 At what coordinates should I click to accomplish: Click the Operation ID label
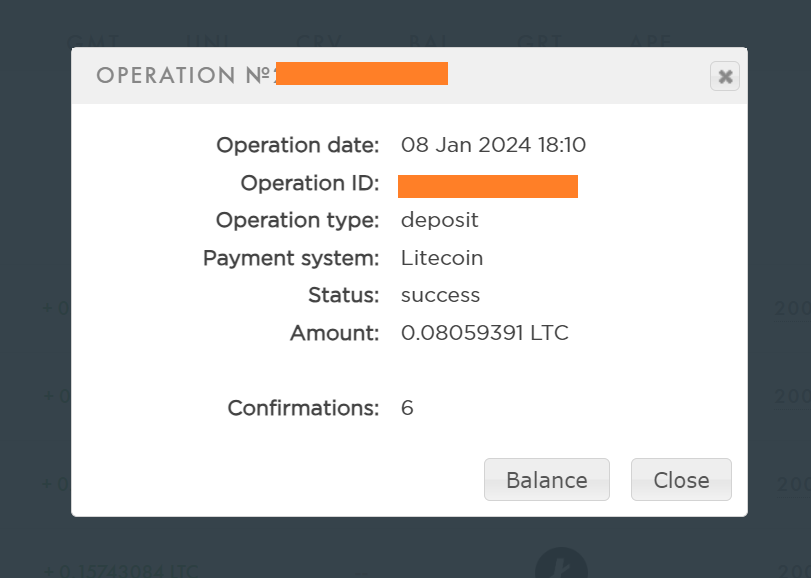click(x=309, y=183)
